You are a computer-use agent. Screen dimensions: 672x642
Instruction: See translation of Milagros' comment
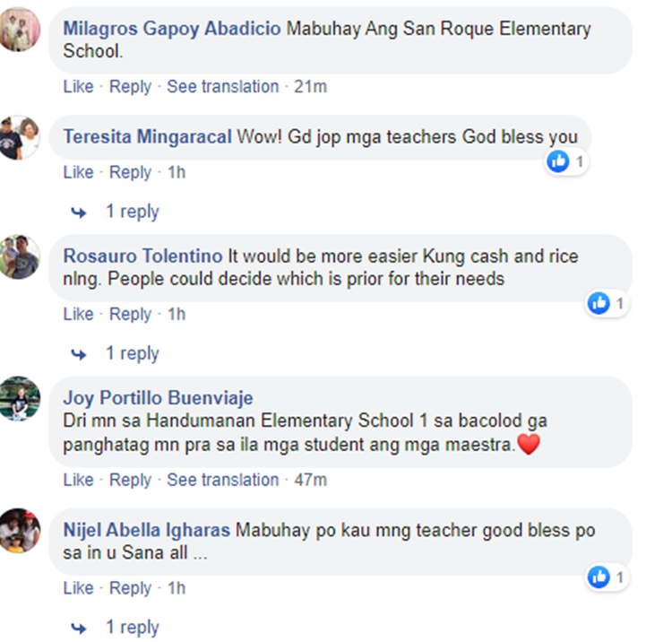pyautogui.click(x=223, y=87)
